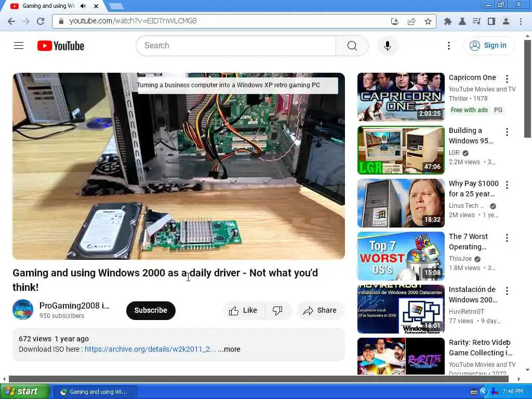
Task: Click the share page icon in address bar
Action: click(411, 21)
